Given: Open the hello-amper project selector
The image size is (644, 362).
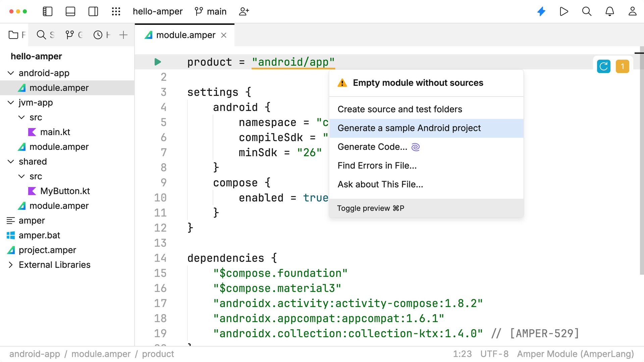Looking at the screenshot, I should [158, 11].
